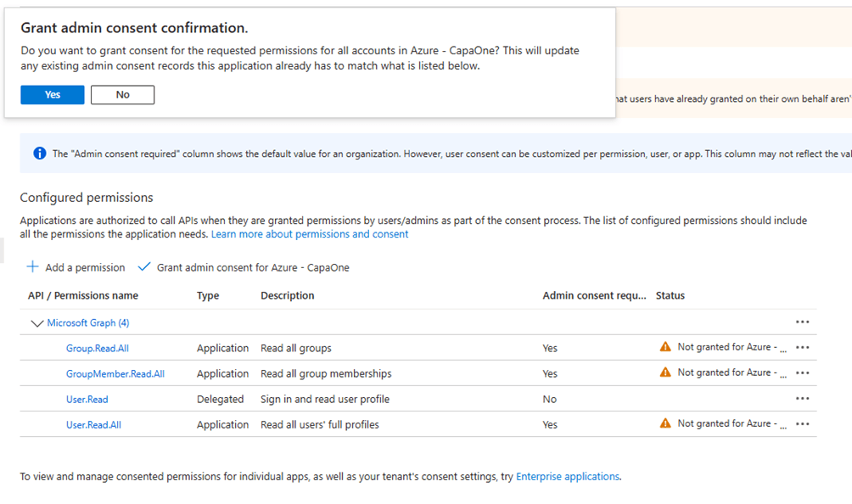Click 'Read all groups' description
The image size is (852, 504).
point(295,348)
